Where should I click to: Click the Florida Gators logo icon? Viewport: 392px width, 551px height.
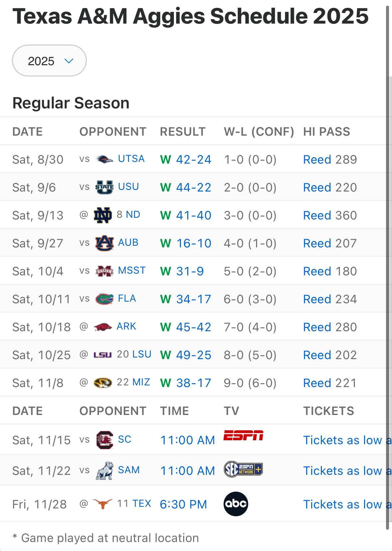tap(104, 299)
